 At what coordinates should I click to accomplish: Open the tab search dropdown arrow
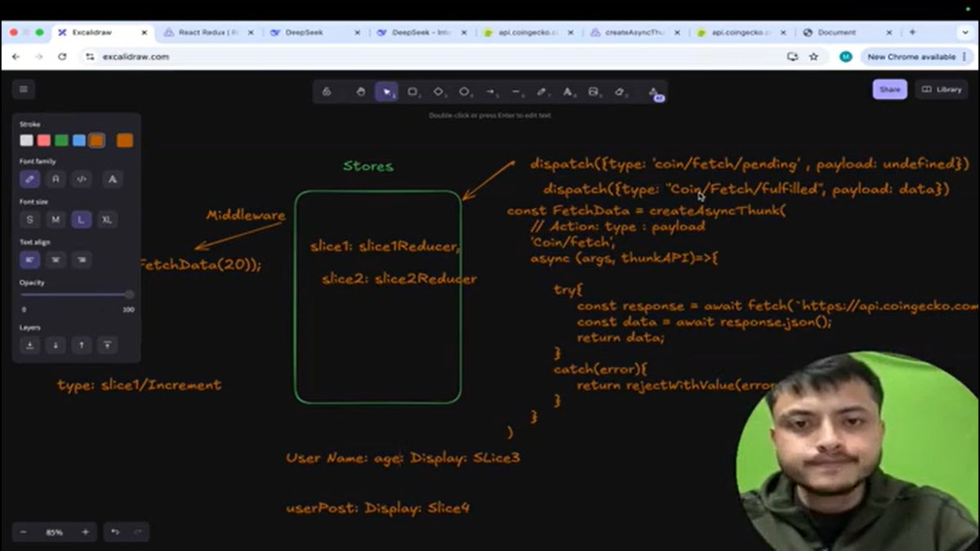pyautogui.click(x=966, y=33)
